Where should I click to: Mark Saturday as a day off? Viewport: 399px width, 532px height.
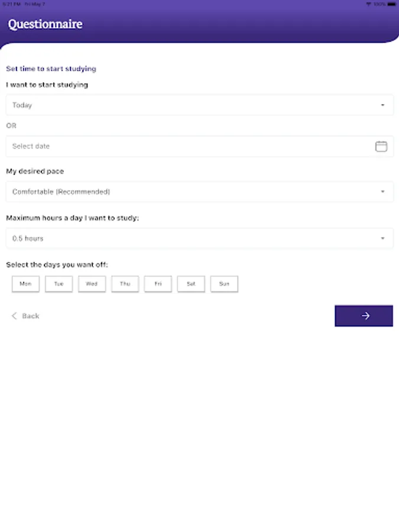point(191,284)
